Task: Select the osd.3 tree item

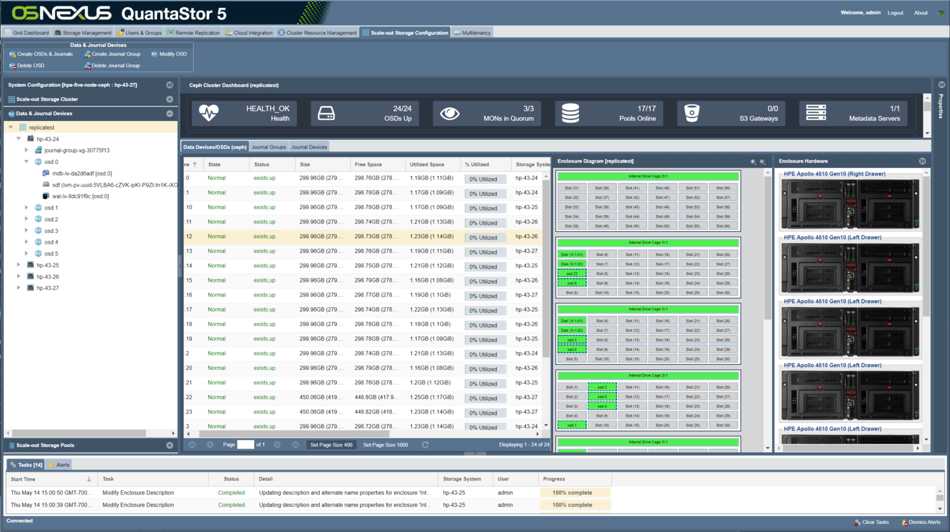Action: click(51, 231)
